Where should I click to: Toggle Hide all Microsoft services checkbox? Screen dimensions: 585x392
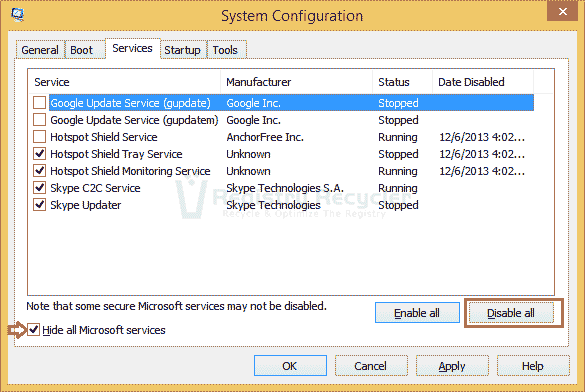[34, 330]
